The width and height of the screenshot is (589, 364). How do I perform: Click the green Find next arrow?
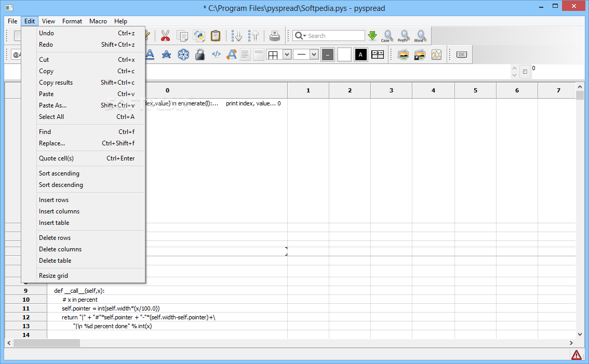[372, 36]
